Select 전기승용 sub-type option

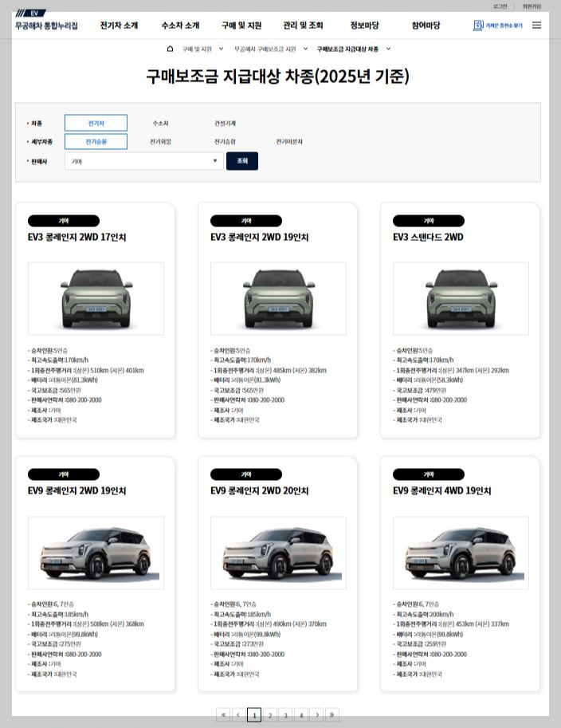pyautogui.click(x=96, y=142)
